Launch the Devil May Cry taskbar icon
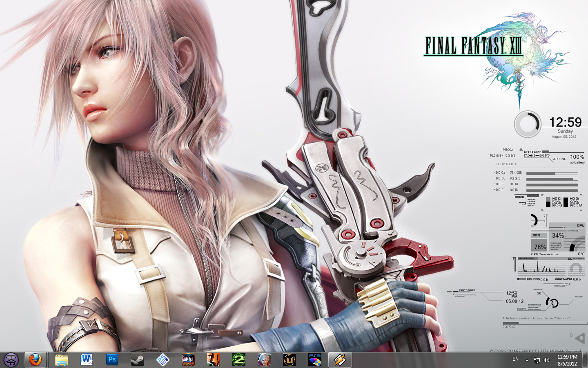The height and width of the screenshot is (368, 588). point(264,360)
